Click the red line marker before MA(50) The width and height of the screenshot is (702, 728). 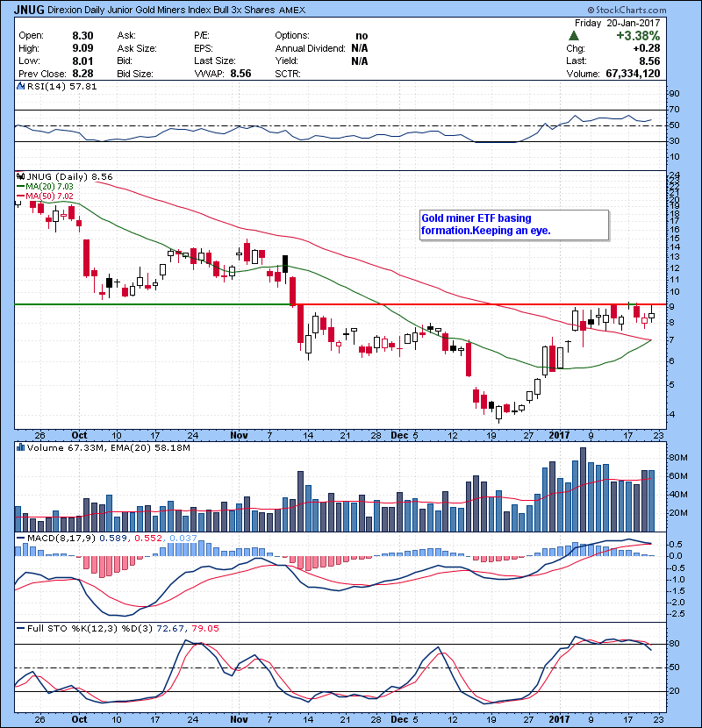(x=20, y=196)
